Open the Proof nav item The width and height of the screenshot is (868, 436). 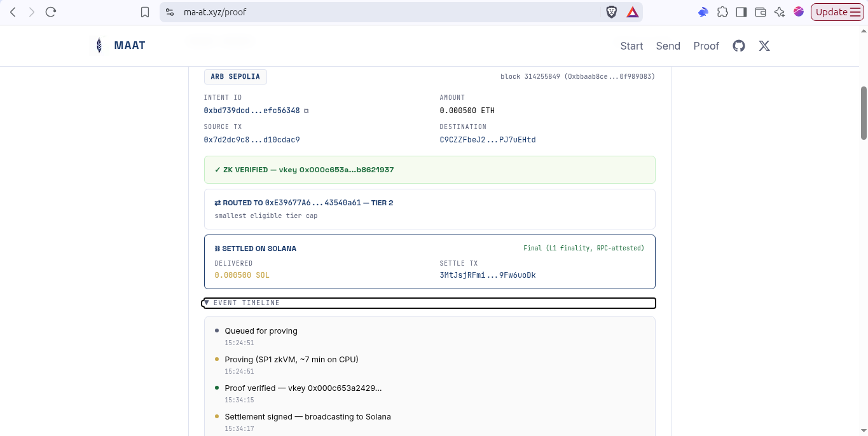[706, 46]
